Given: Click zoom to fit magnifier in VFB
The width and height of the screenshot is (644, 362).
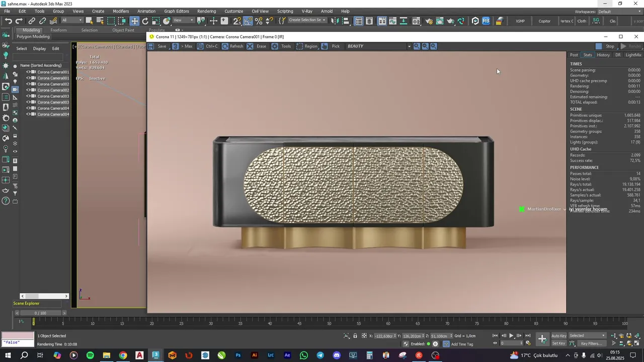Looking at the screenshot, I should (434, 46).
